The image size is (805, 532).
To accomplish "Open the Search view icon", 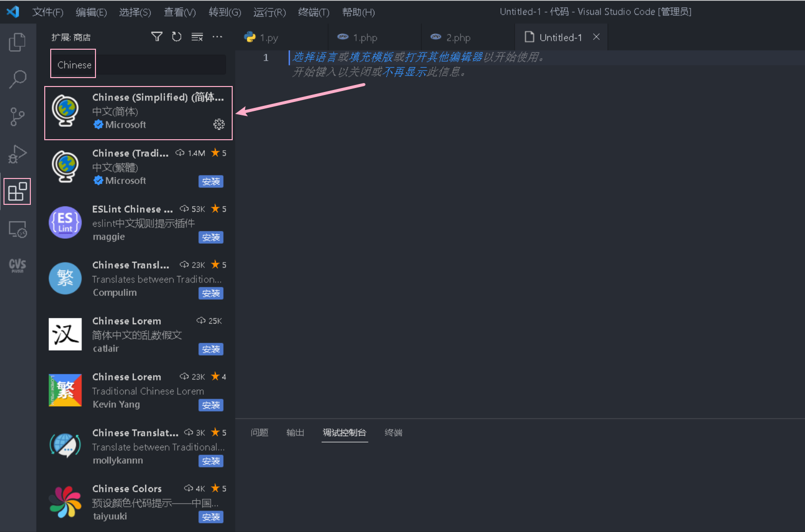I will pyautogui.click(x=17, y=79).
